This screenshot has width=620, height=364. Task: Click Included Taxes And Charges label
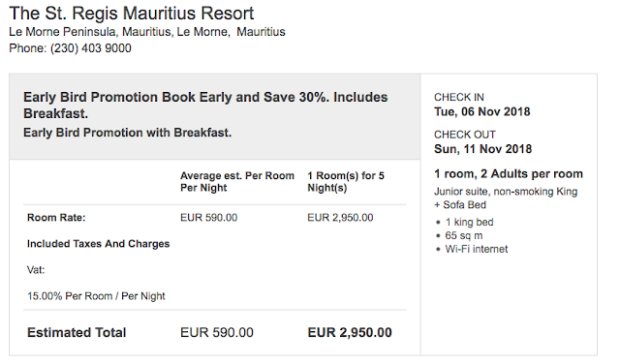[x=98, y=244]
